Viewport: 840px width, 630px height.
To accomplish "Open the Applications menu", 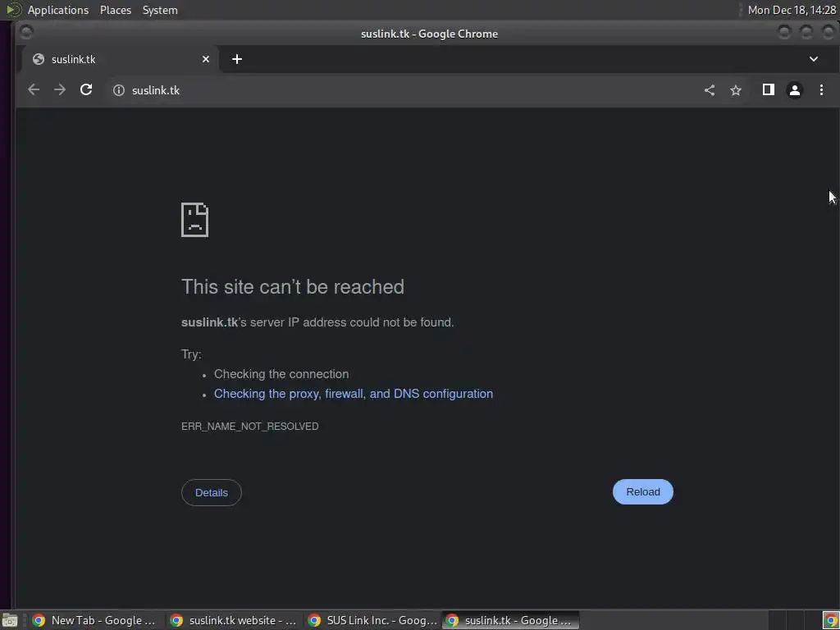I will click(58, 10).
